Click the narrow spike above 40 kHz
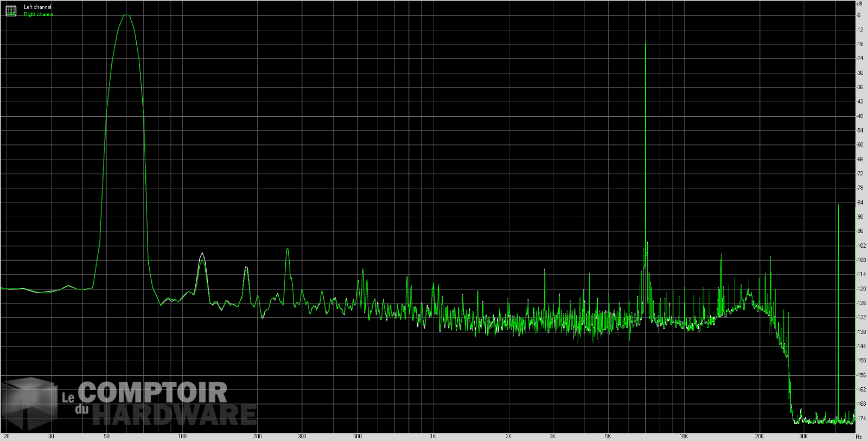Screen dimensions: 868x441 tap(838, 205)
